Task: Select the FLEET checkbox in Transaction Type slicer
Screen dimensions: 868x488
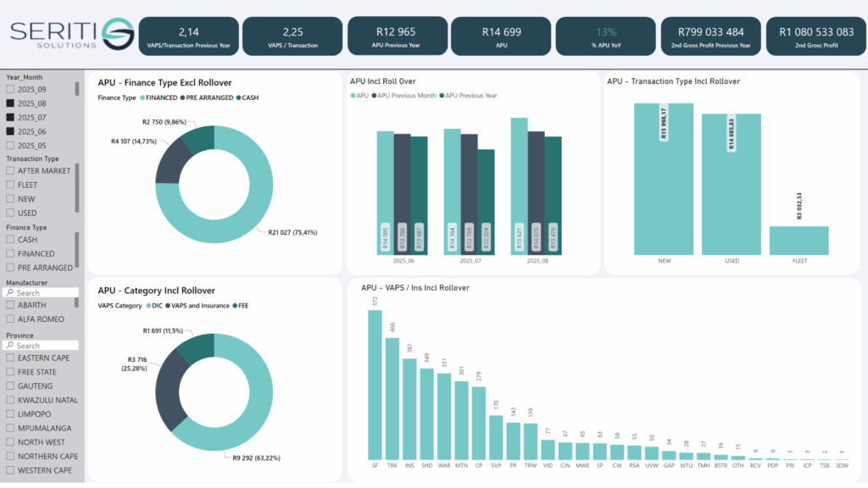Action: pos(10,185)
